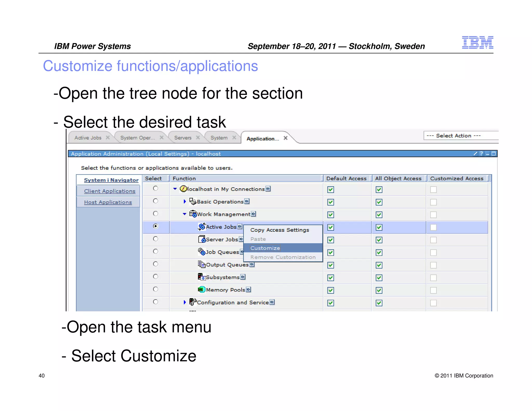The width and height of the screenshot is (532, 411).
Task: Expand the Configuration and Service node
Action: point(185,302)
